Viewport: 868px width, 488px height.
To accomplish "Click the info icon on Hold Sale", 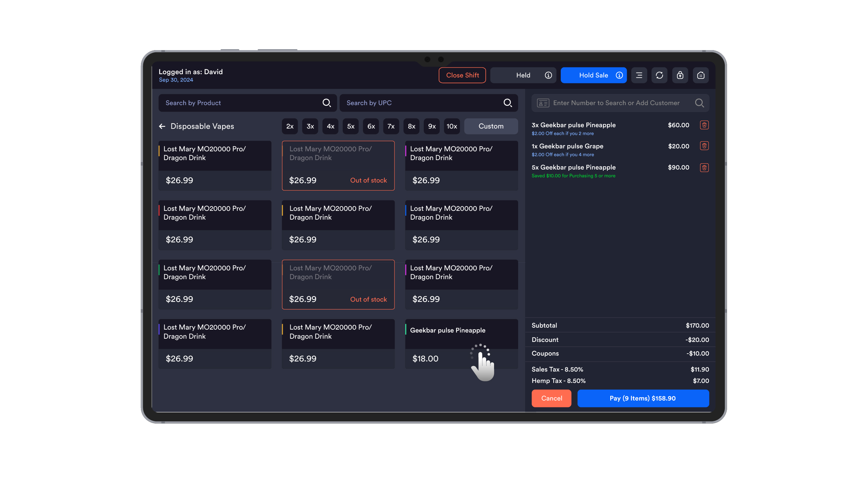I will point(619,75).
